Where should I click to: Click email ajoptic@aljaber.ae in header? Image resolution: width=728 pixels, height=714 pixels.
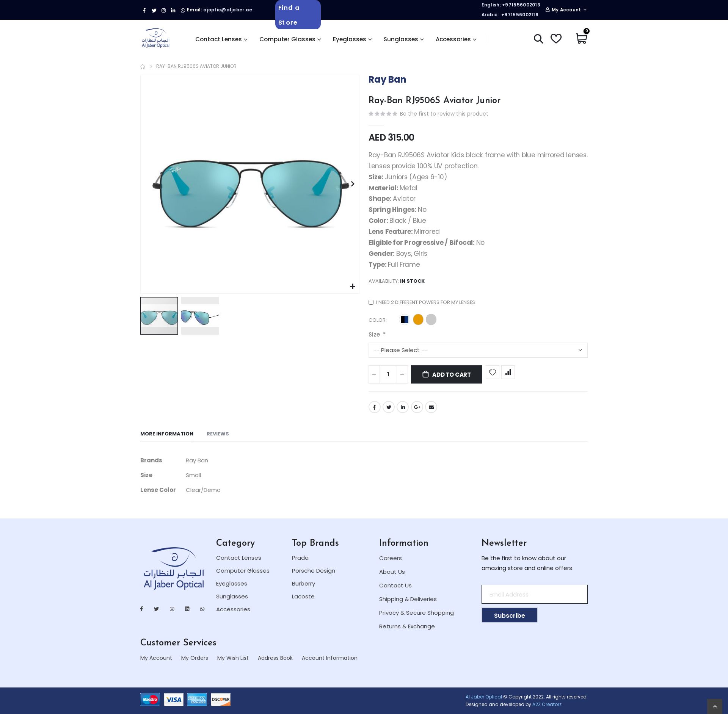point(227,10)
